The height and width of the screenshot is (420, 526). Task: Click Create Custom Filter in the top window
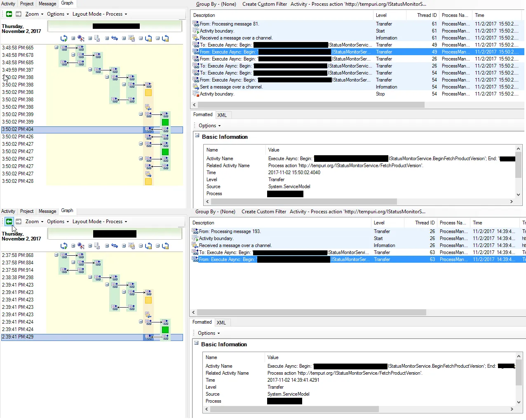265,4
